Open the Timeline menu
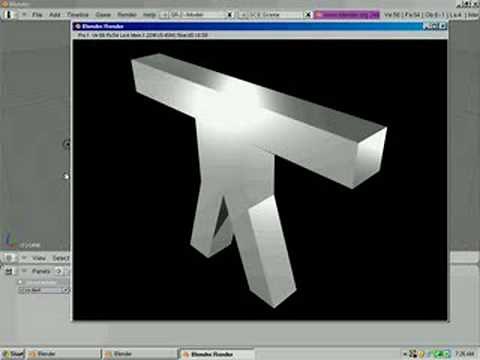 coord(78,15)
